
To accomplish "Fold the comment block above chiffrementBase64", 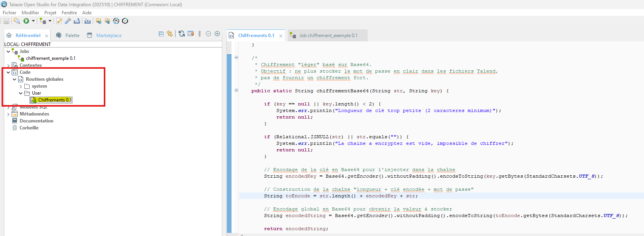I will [236, 58].
